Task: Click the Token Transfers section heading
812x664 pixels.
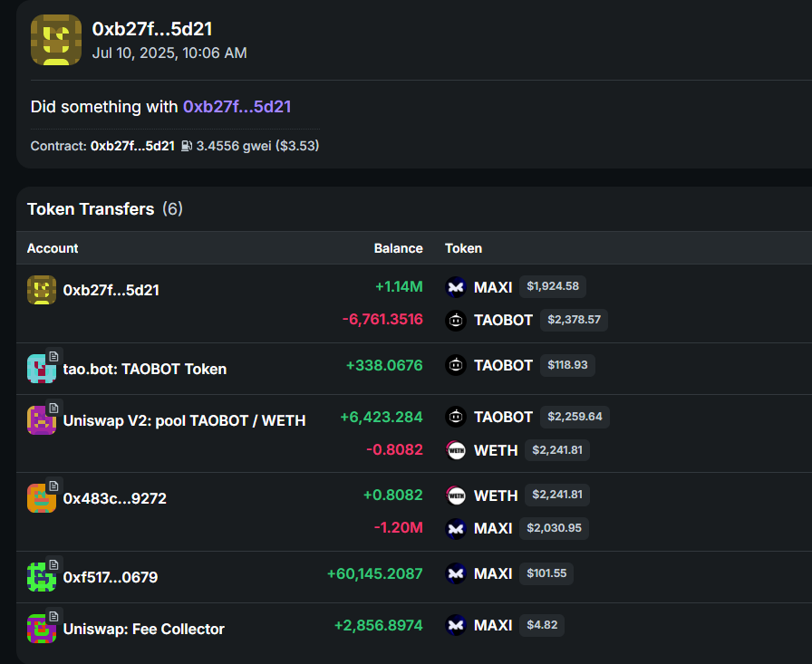Action: coord(91,209)
